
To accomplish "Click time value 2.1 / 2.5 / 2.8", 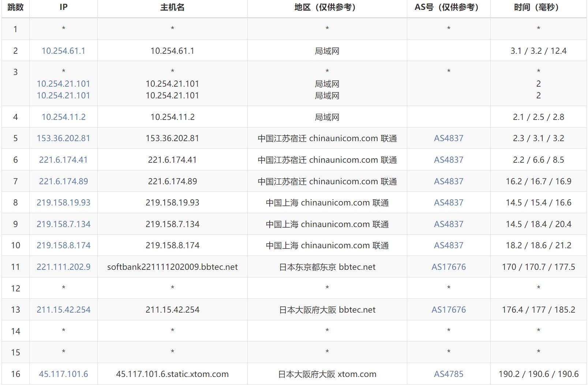I will (538, 117).
